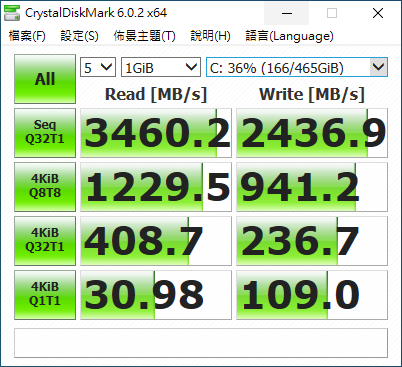Open the 語言(Language) menu

coord(289,36)
